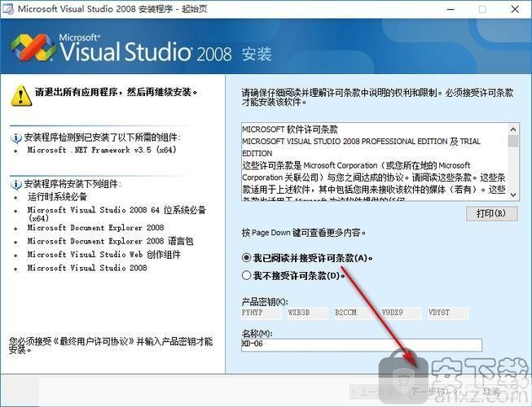
Task: Click info icon beside 安装程序将安装下列组件
Action: click(16, 184)
